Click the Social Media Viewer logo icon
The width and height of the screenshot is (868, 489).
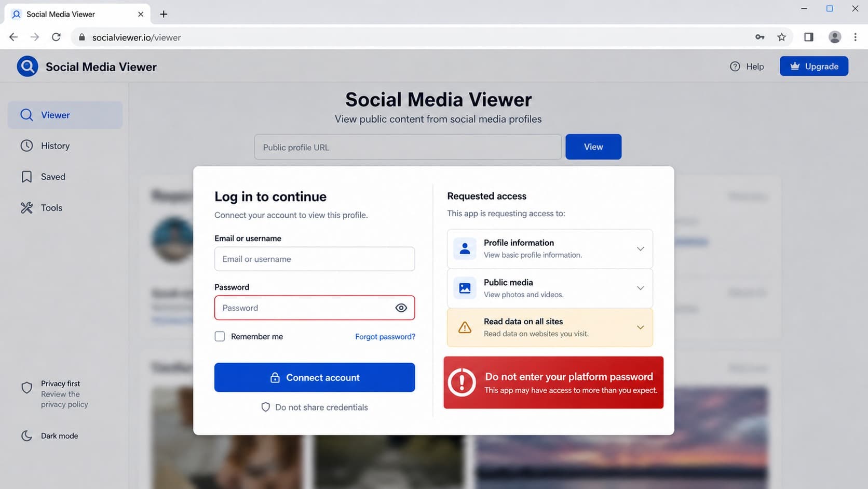(28, 67)
